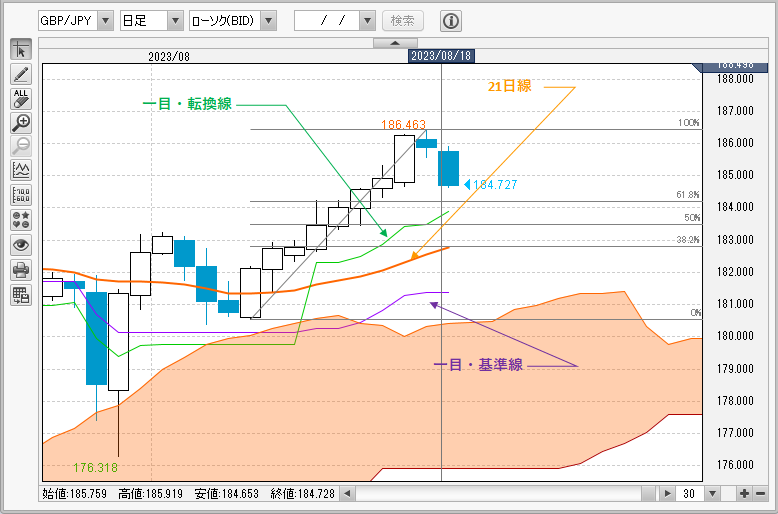
Task: Click the horizontal scrollbar thumb
Action: [x=649, y=494]
